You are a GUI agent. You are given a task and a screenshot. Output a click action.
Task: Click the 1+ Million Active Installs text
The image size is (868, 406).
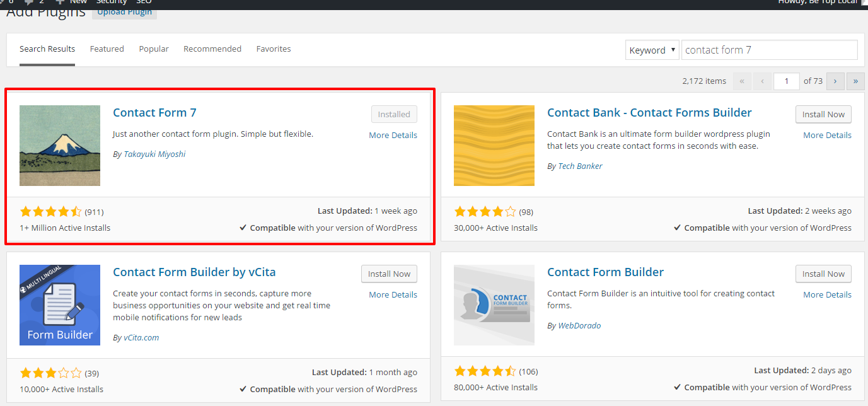pos(65,228)
